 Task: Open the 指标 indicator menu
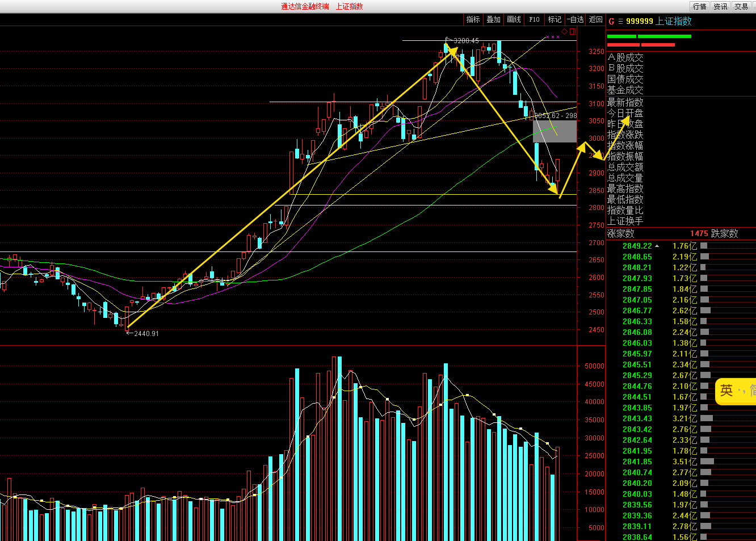[473, 19]
